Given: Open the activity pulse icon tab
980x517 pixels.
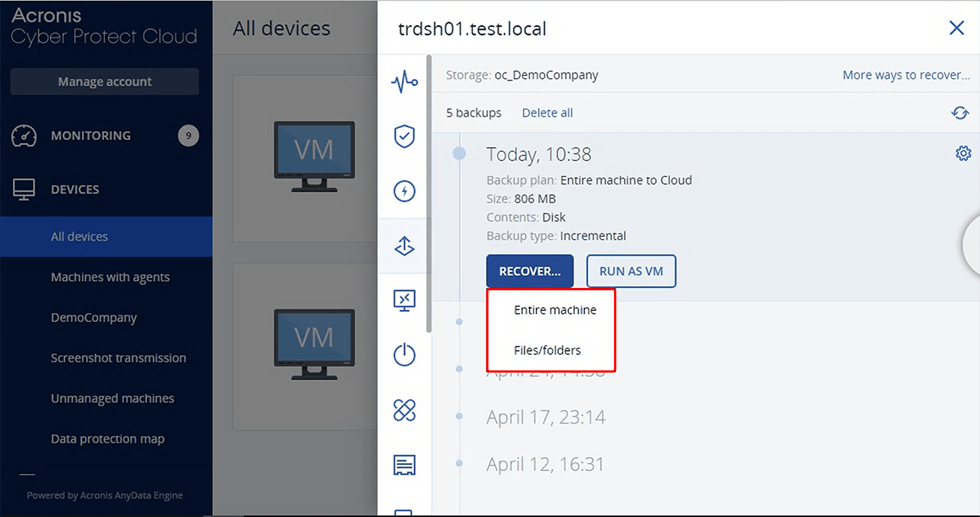Looking at the screenshot, I should (x=404, y=80).
